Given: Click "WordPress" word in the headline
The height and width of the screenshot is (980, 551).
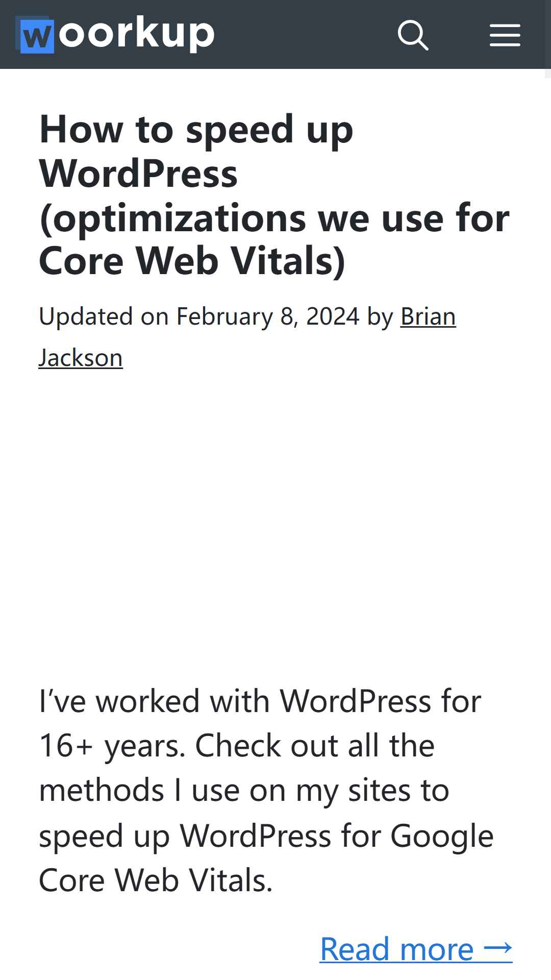Looking at the screenshot, I should 138,174.
